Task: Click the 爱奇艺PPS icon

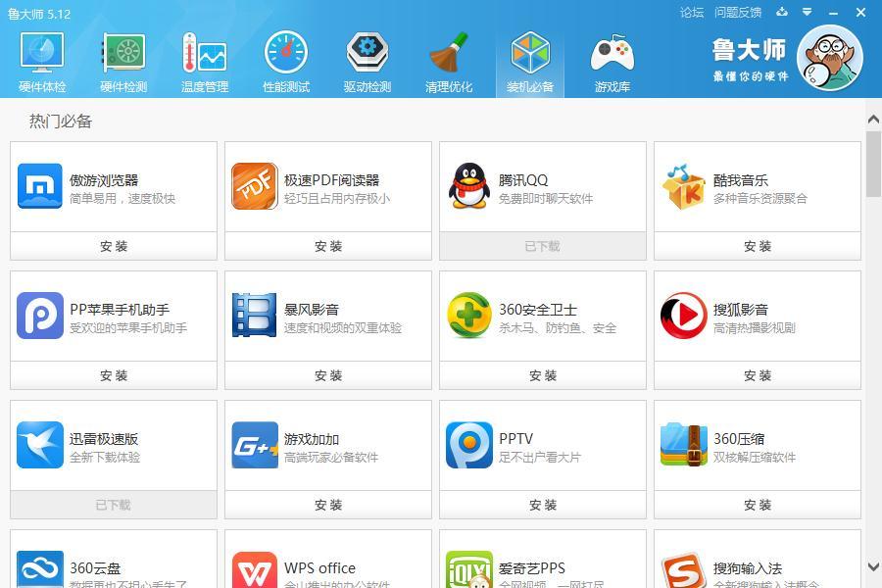Action: 469,569
